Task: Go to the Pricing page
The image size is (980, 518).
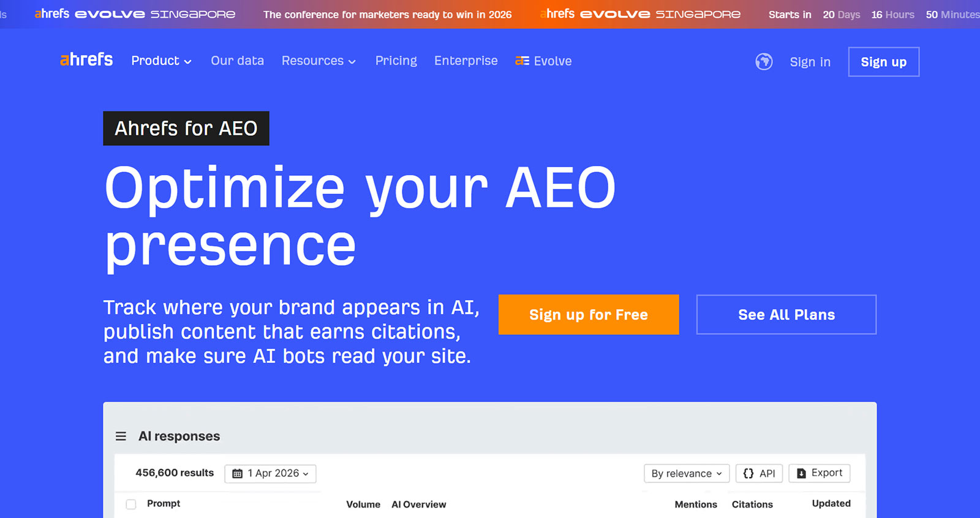Action: pyautogui.click(x=396, y=61)
